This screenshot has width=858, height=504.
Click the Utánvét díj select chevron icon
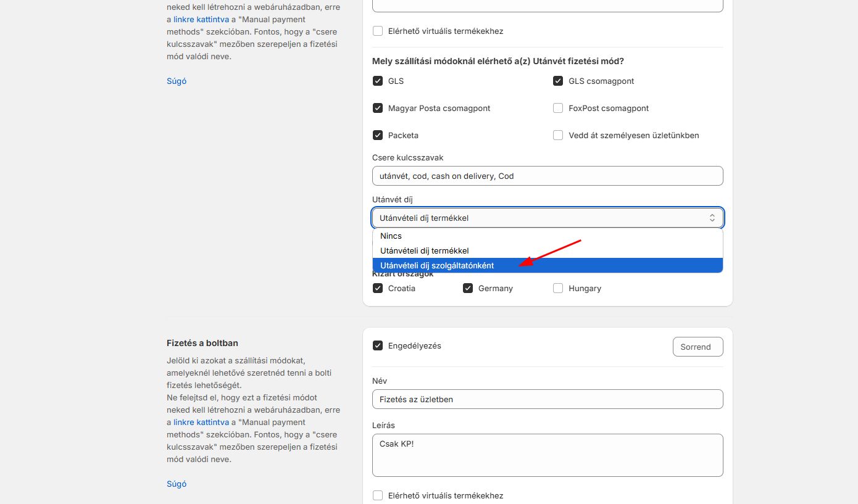pyautogui.click(x=712, y=218)
